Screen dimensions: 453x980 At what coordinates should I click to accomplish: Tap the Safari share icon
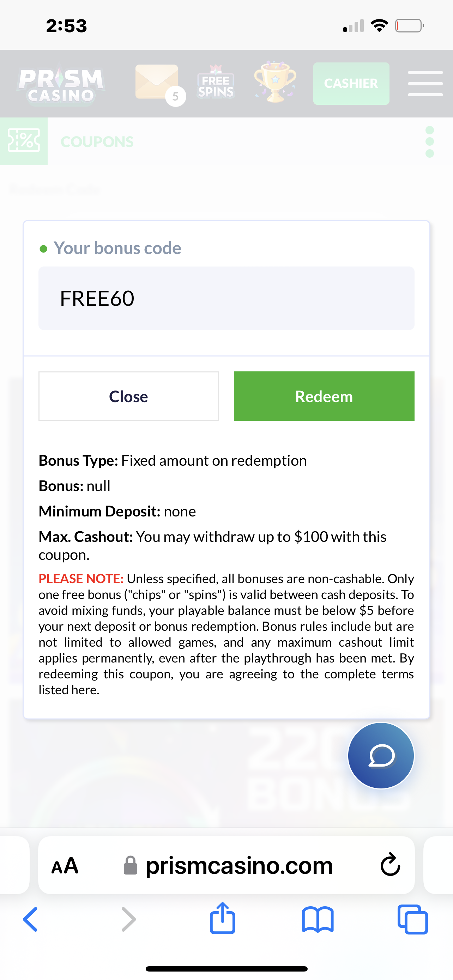(223, 918)
